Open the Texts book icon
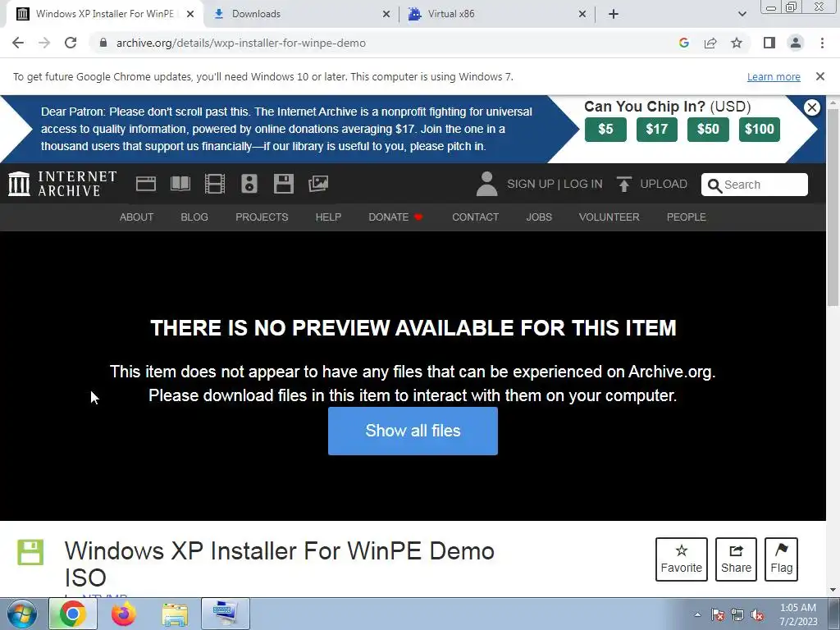 180,184
